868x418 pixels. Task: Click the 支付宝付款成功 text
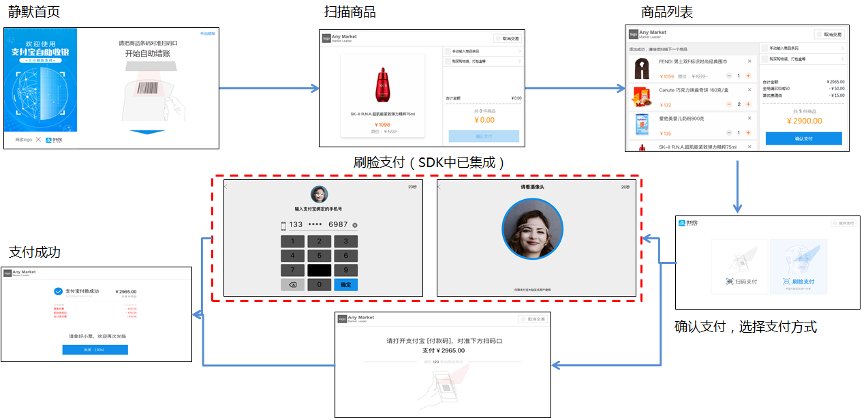coord(82,291)
